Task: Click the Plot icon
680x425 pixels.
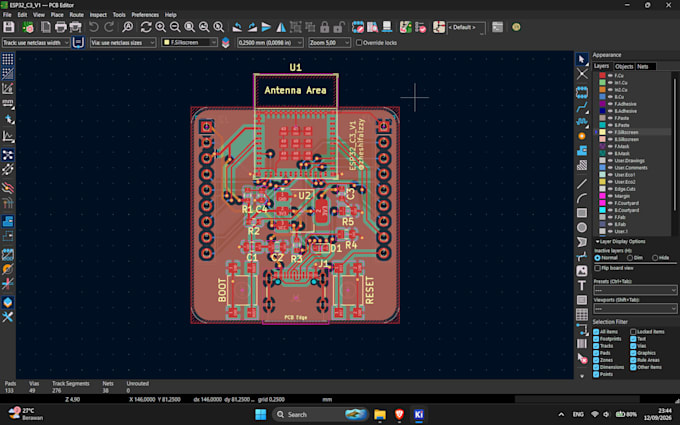Action: (75, 27)
